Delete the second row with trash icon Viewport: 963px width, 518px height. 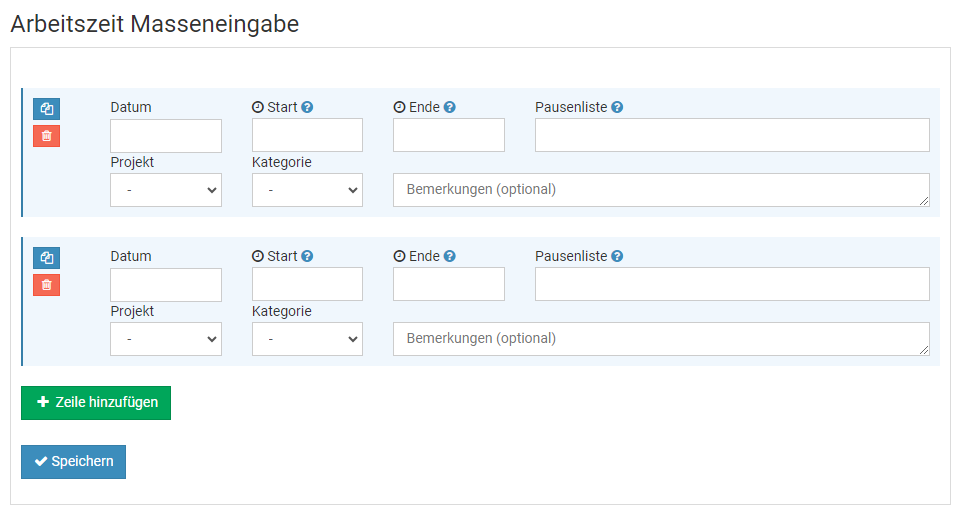[46, 285]
